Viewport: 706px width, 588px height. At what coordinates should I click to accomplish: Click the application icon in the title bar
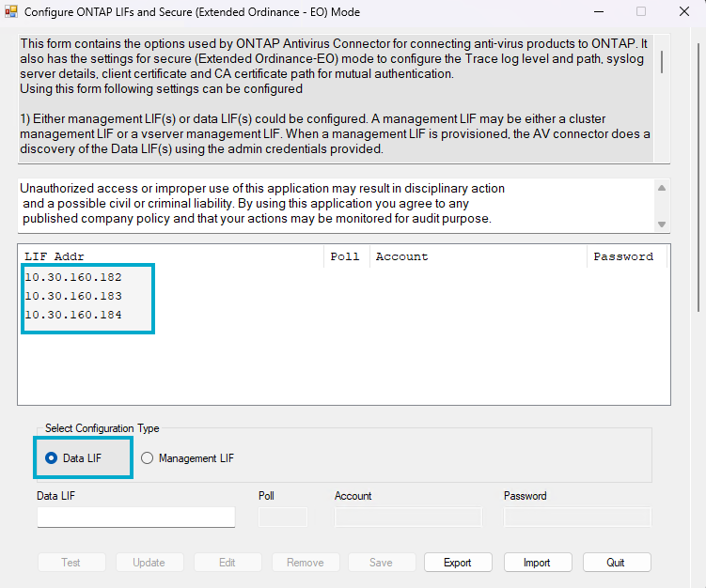pyautogui.click(x=11, y=12)
